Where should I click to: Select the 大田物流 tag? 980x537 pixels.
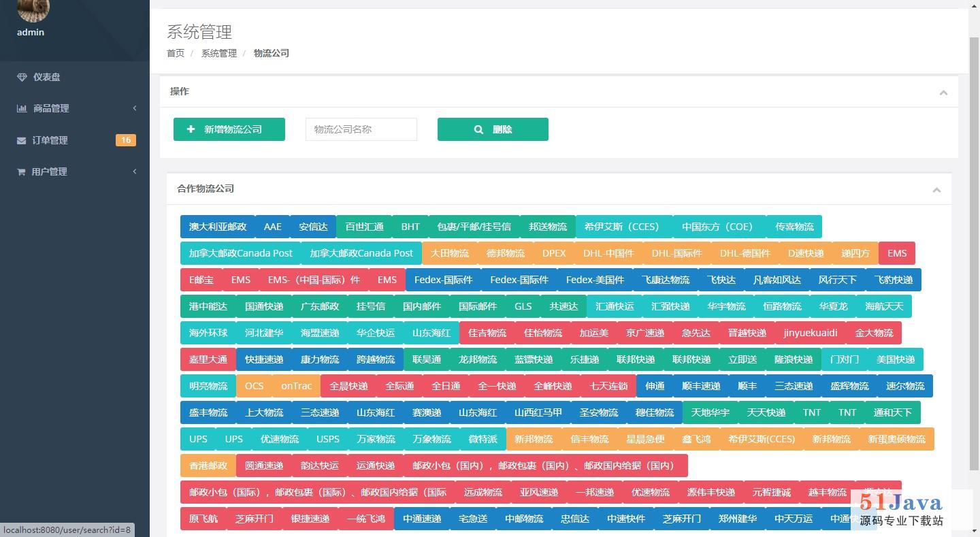point(450,253)
